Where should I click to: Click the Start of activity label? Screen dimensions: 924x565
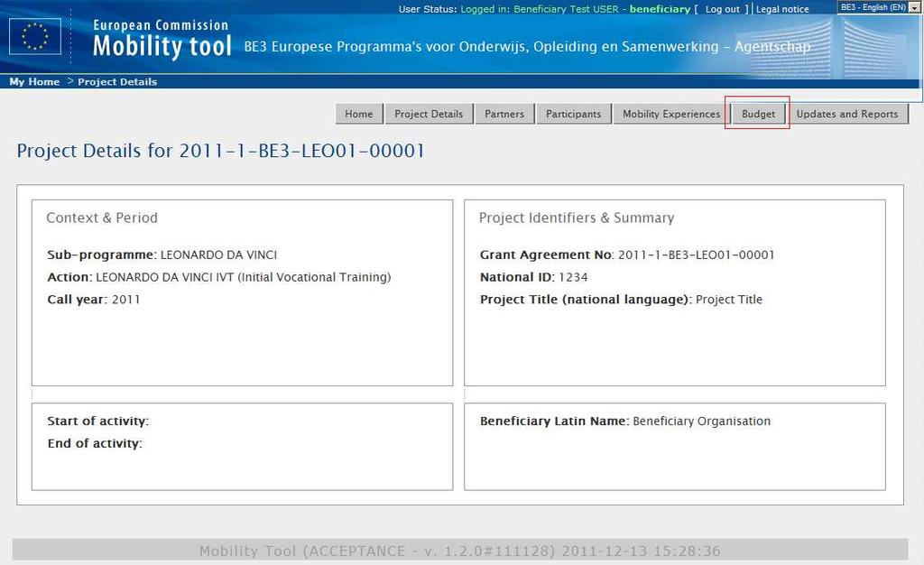tap(97, 421)
